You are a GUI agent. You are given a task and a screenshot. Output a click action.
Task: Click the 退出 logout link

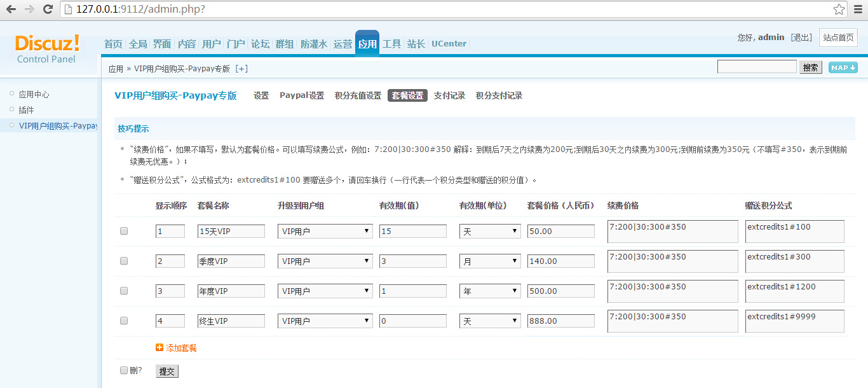801,38
